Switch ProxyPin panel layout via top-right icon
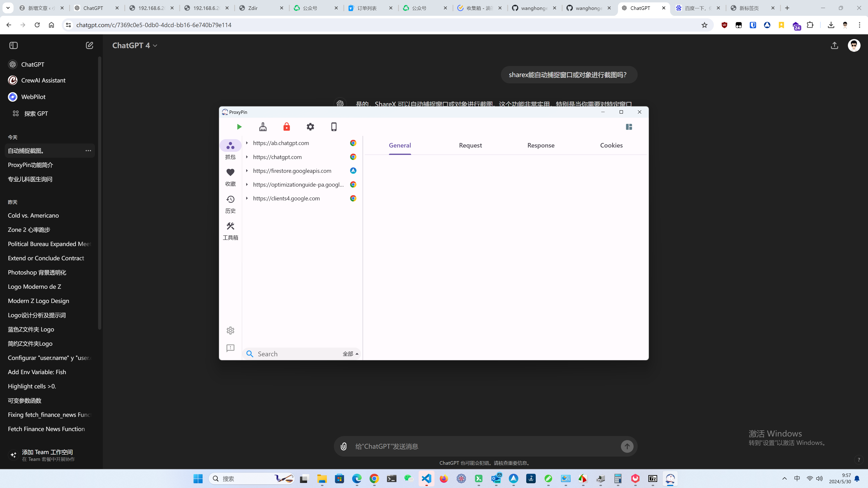This screenshot has height=488, width=868. (629, 127)
